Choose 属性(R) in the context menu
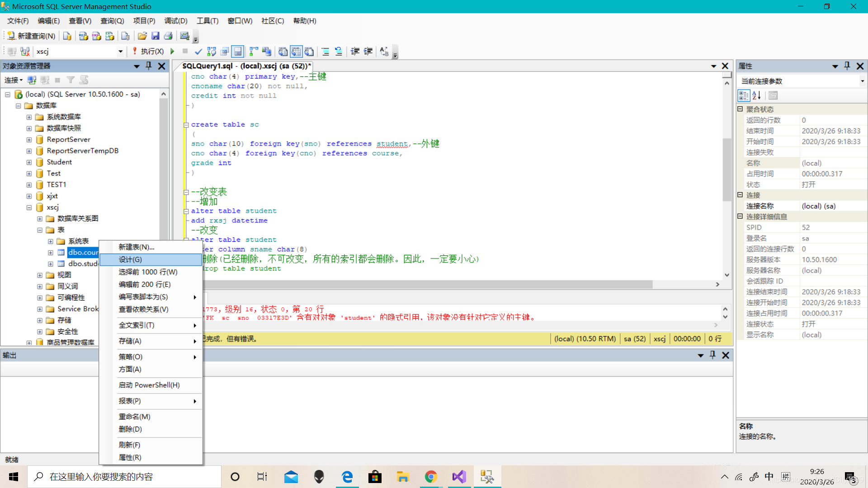 tap(151, 457)
